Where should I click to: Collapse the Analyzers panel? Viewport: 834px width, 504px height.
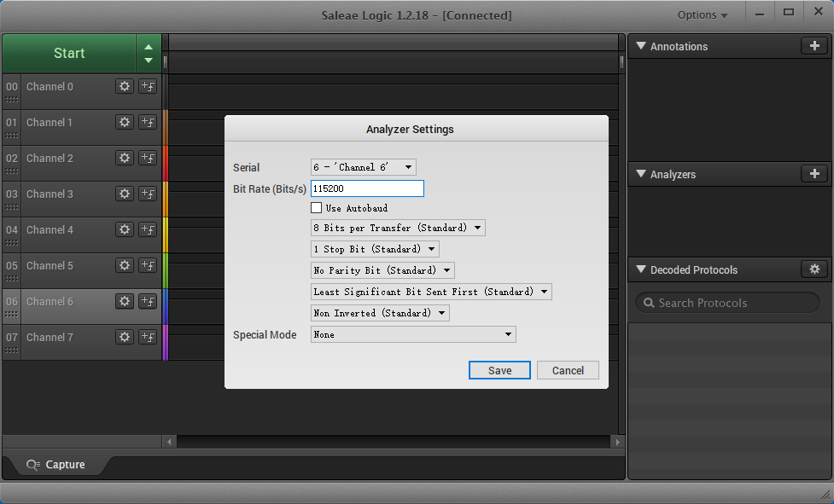pyautogui.click(x=641, y=174)
